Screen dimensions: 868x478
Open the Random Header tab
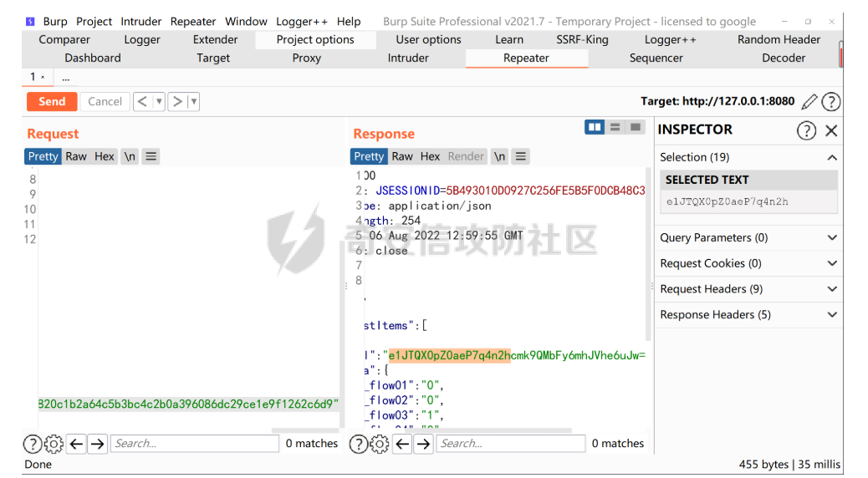(779, 40)
